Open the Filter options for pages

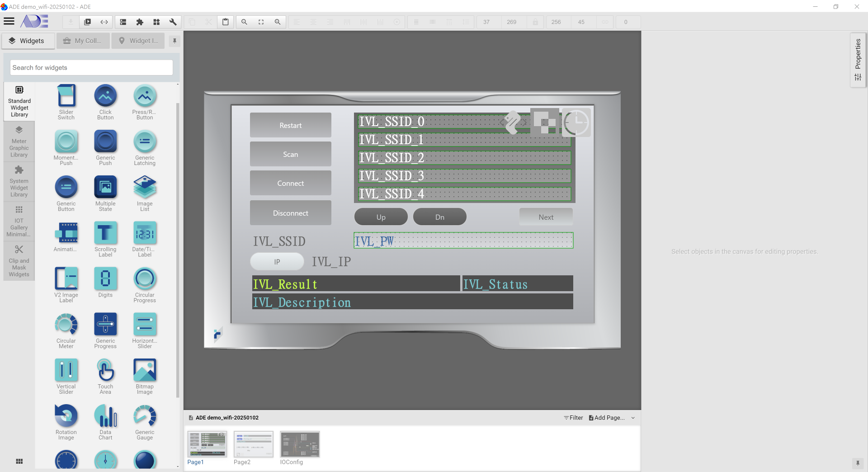(x=573, y=418)
